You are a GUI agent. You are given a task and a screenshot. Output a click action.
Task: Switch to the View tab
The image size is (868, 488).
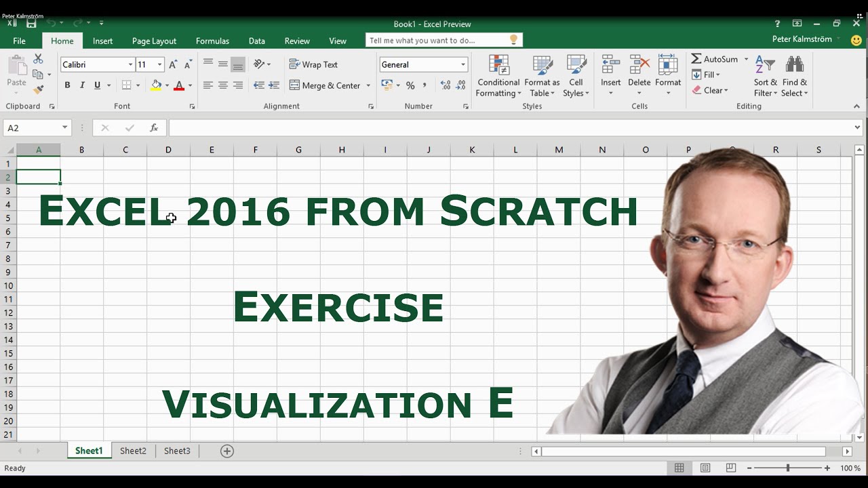(338, 41)
